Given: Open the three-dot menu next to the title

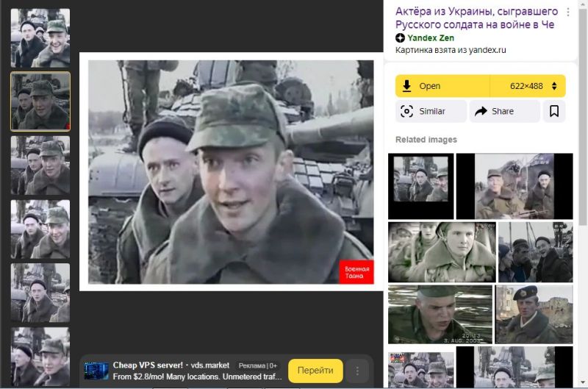Looking at the screenshot, I should (x=568, y=12).
